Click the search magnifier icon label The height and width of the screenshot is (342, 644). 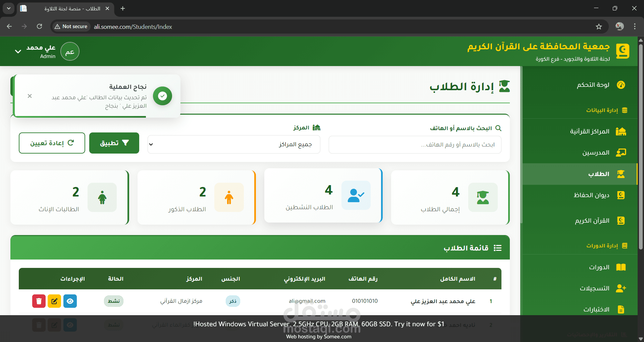(498, 128)
